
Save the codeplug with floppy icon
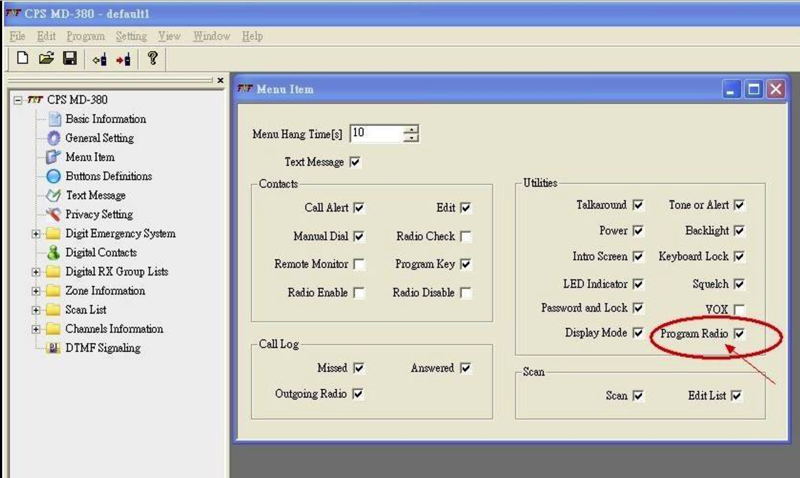(x=70, y=59)
